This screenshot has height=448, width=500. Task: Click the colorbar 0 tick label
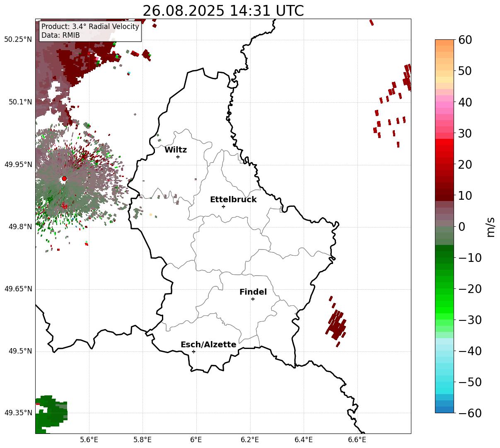point(461,227)
